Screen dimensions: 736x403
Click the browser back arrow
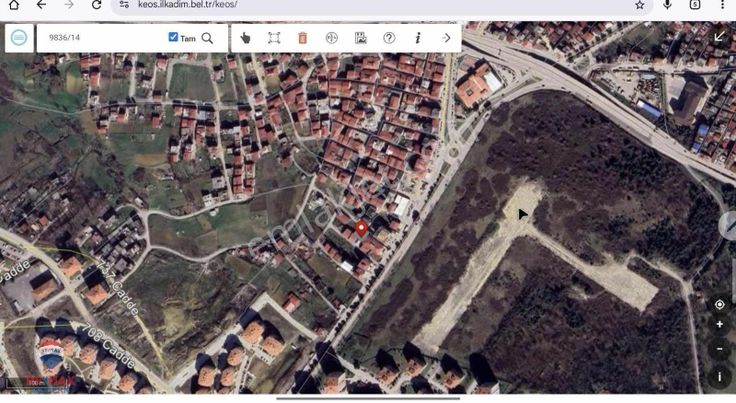[x=41, y=5]
